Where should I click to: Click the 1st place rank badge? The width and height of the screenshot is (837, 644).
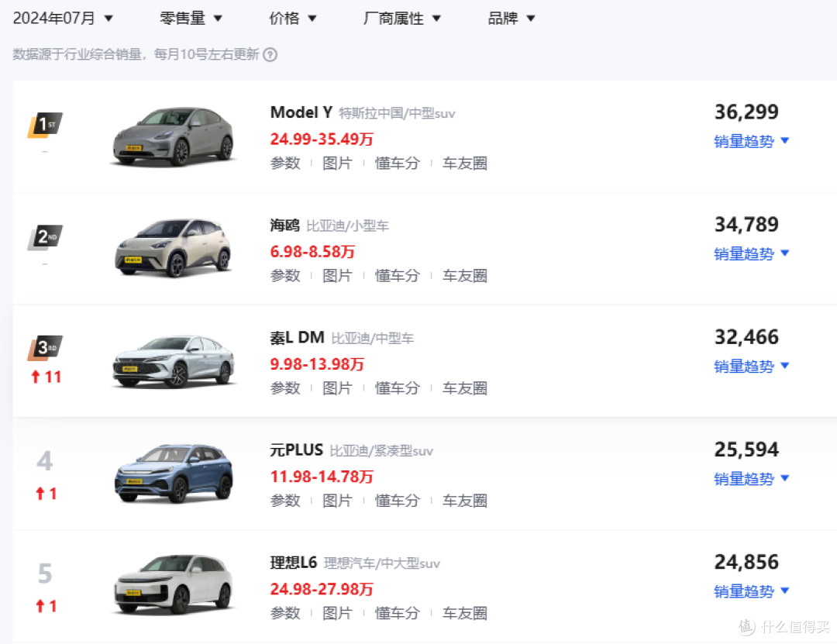pyautogui.click(x=46, y=125)
